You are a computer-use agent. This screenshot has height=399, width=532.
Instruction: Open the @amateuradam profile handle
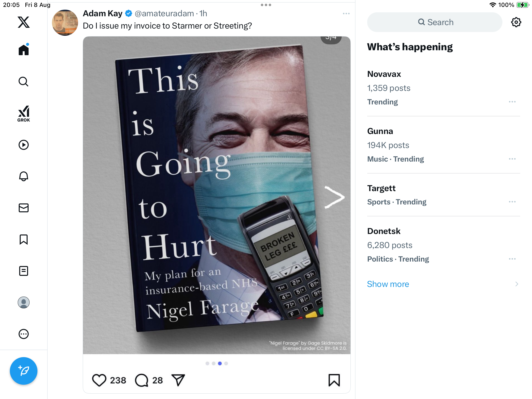(164, 14)
